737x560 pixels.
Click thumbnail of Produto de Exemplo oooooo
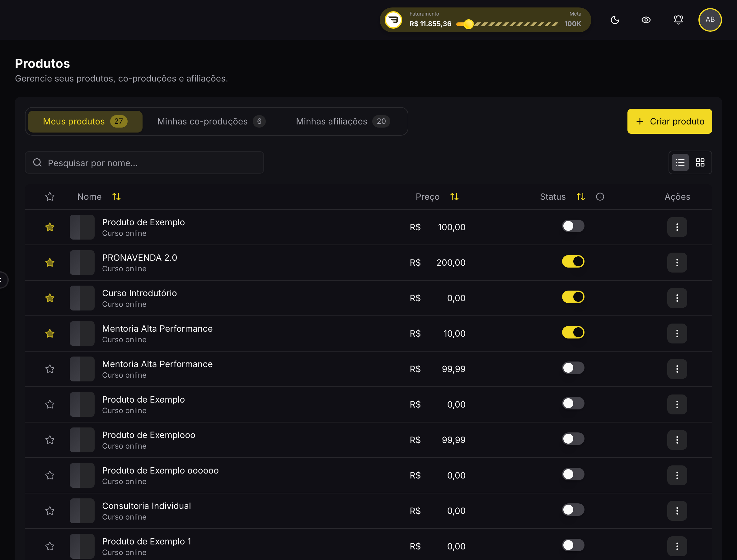82,475
